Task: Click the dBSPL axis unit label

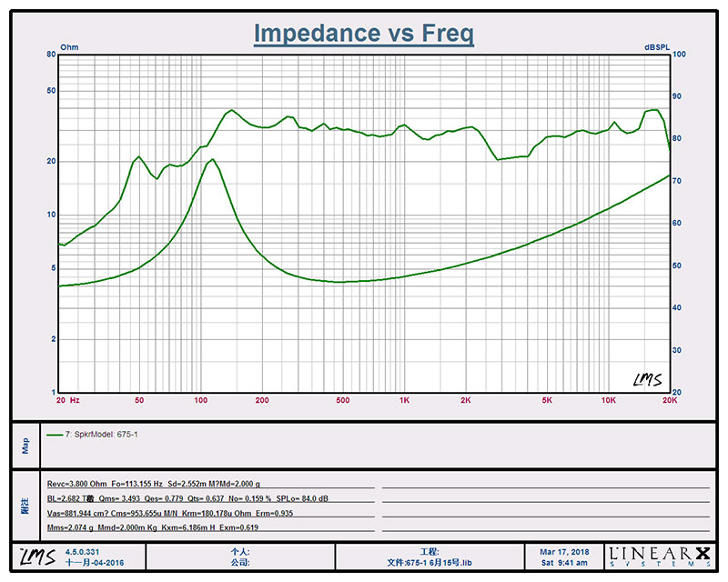Action: point(656,46)
